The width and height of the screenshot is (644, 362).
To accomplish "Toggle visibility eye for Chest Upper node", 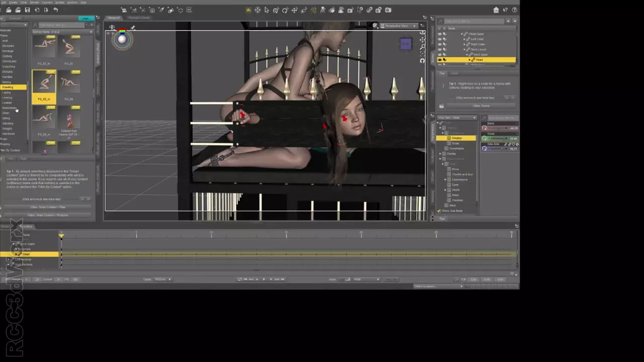I will (440, 34).
